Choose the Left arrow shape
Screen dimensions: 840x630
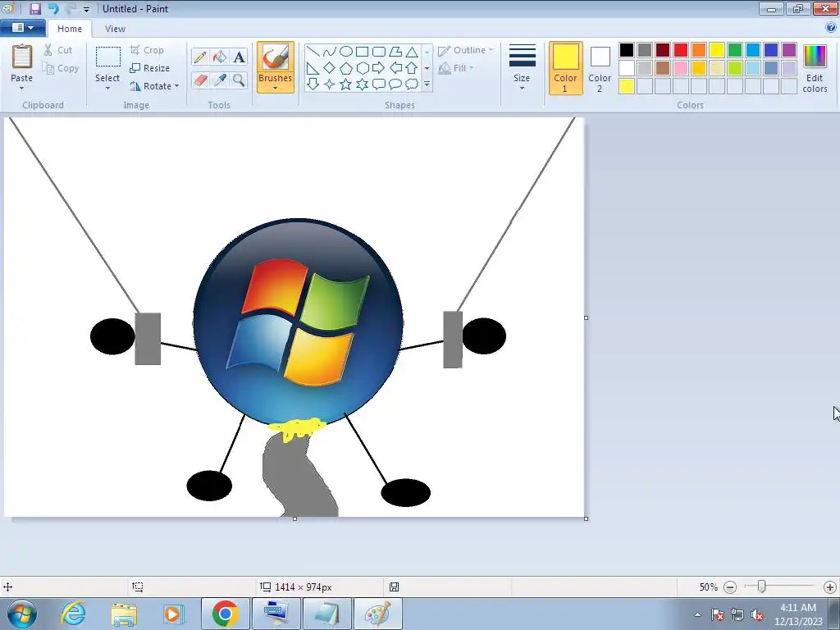point(395,68)
